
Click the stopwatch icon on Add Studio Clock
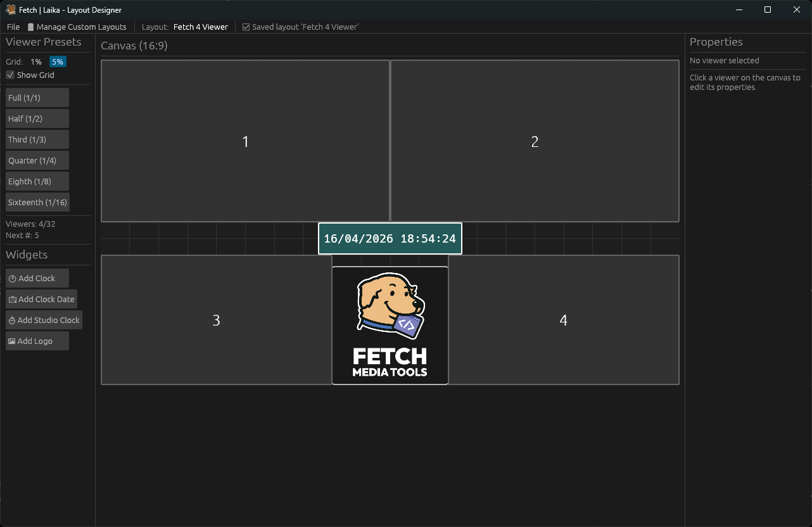(11, 320)
